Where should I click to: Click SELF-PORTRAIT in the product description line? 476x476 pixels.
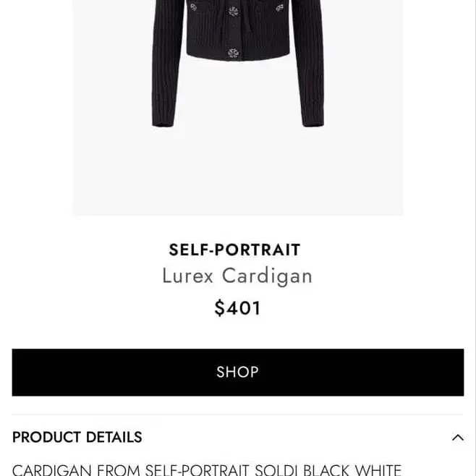pyautogui.click(x=197, y=469)
